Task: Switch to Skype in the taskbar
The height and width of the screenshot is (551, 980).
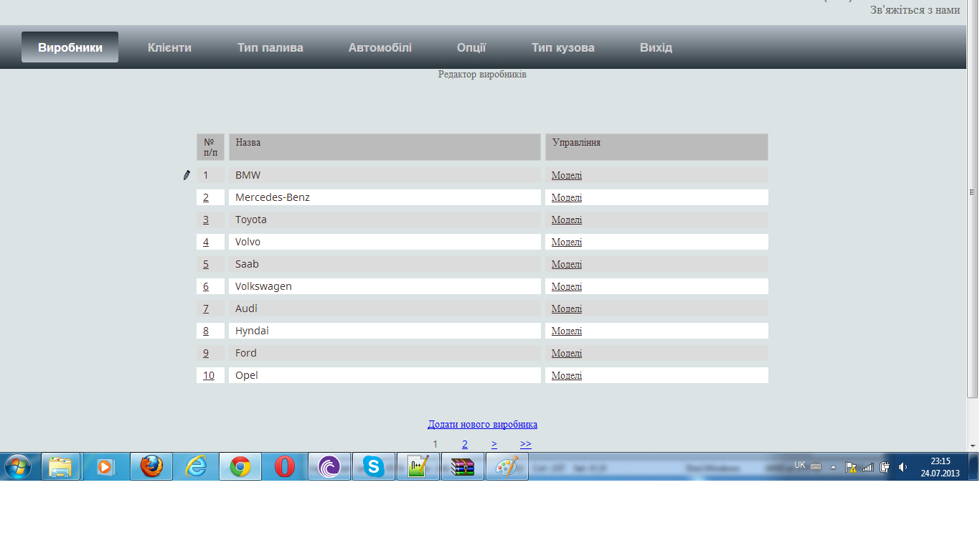Action: tap(374, 467)
